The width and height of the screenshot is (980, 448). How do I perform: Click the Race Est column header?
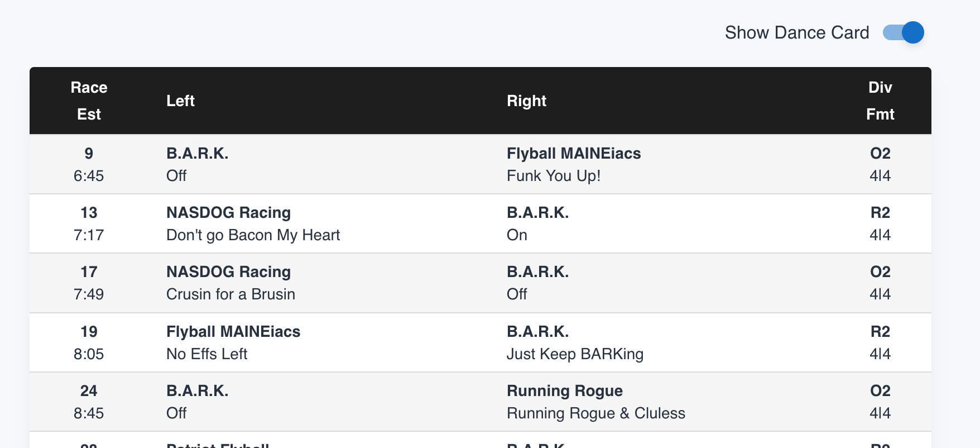point(89,101)
